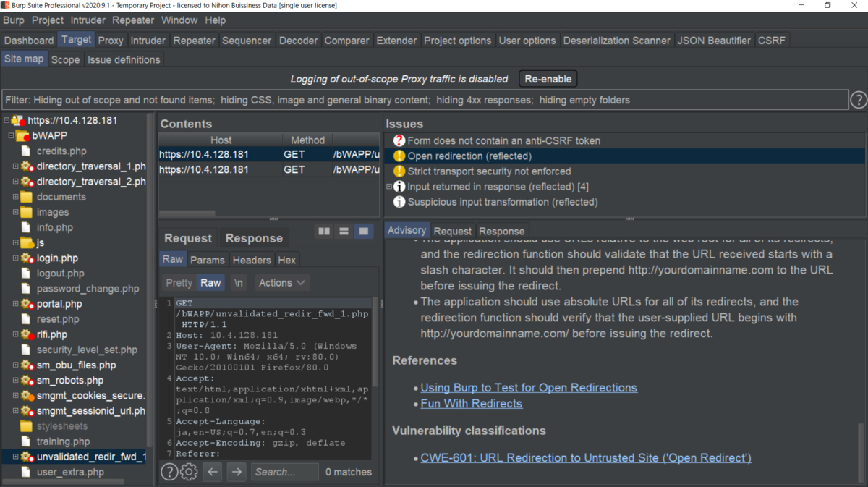Open the Headers tab in Request viewer
The image size is (868, 487).
click(252, 260)
